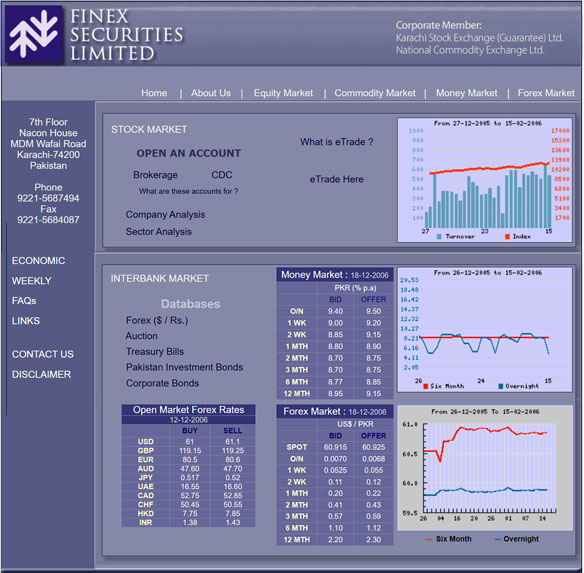
Task: Click National Commodity Exchange Ltd. text
Action: tap(470, 50)
